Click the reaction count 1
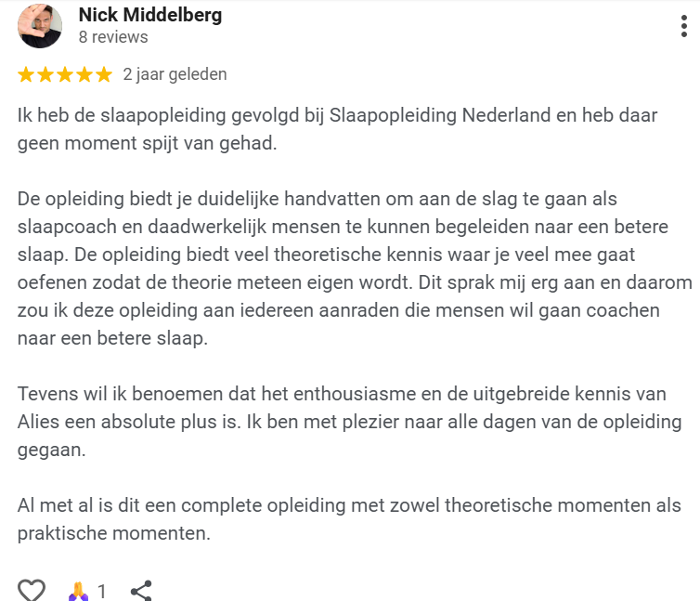 (x=102, y=592)
